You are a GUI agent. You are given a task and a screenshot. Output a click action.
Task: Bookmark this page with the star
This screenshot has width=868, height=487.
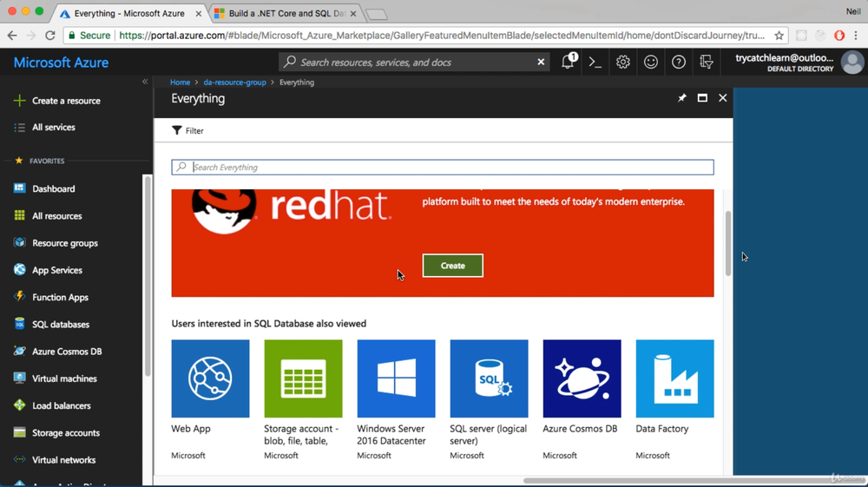tap(779, 36)
